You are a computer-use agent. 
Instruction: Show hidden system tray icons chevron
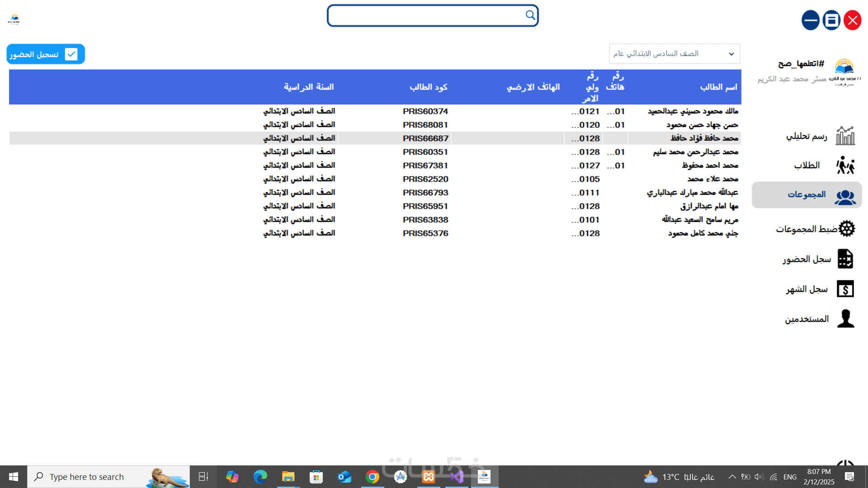[732, 477]
